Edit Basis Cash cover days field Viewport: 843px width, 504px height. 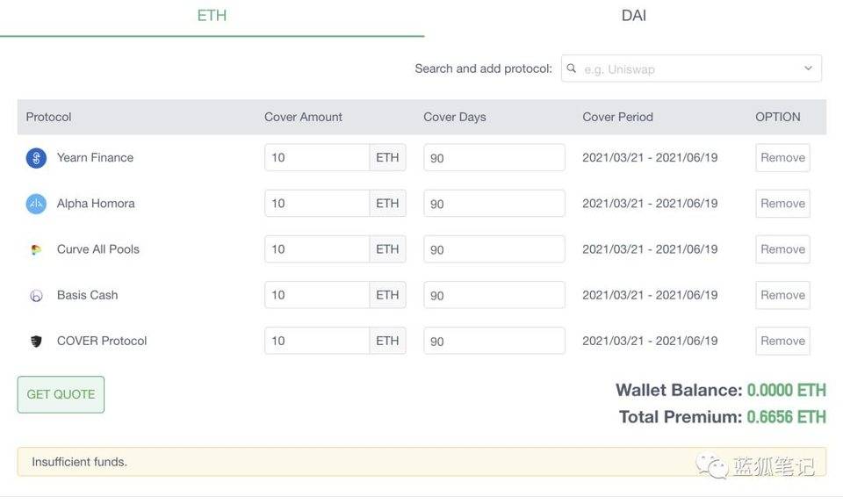tap(494, 294)
